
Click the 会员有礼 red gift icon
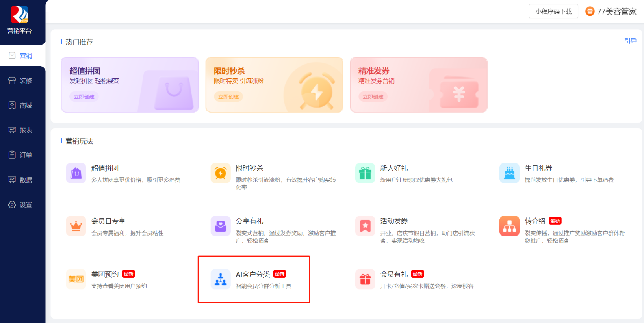point(365,279)
